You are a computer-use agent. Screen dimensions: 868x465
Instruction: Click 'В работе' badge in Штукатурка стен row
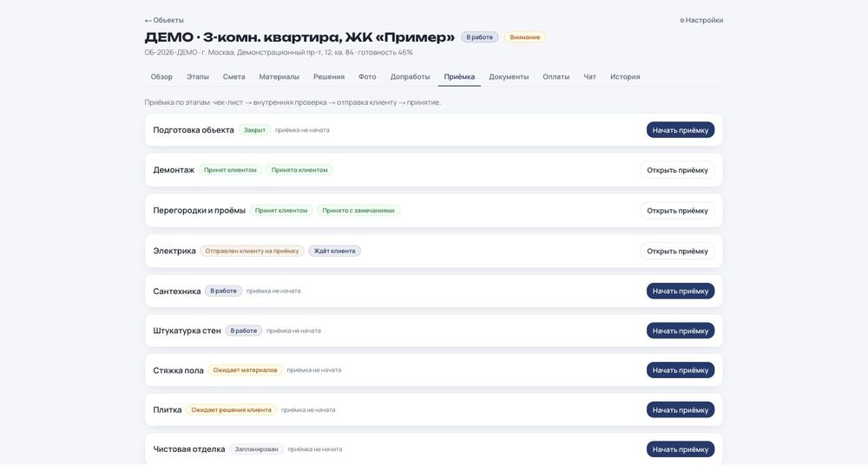tap(244, 331)
